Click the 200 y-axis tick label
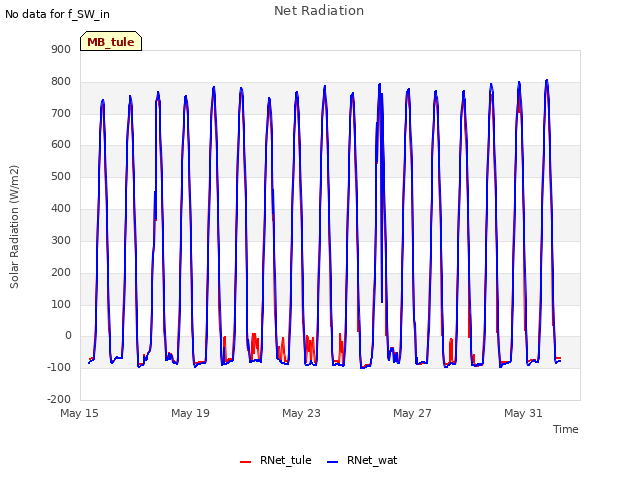 pyautogui.click(x=61, y=272)
